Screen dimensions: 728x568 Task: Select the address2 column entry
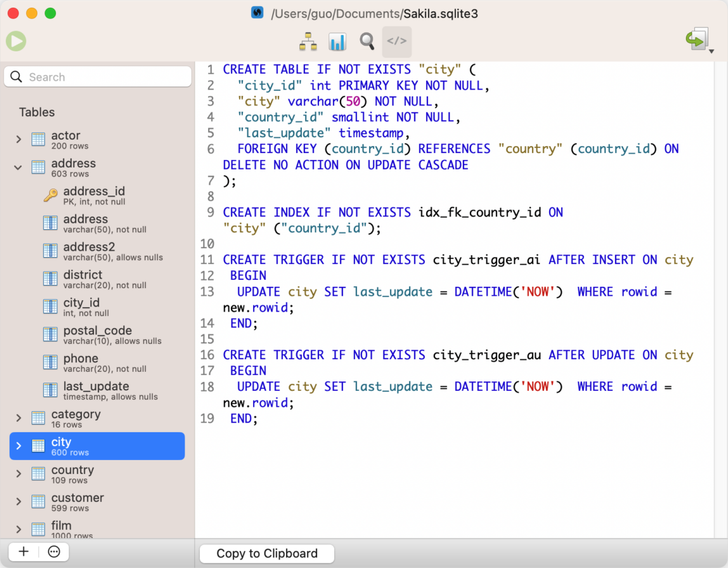[x=97, y=251]
